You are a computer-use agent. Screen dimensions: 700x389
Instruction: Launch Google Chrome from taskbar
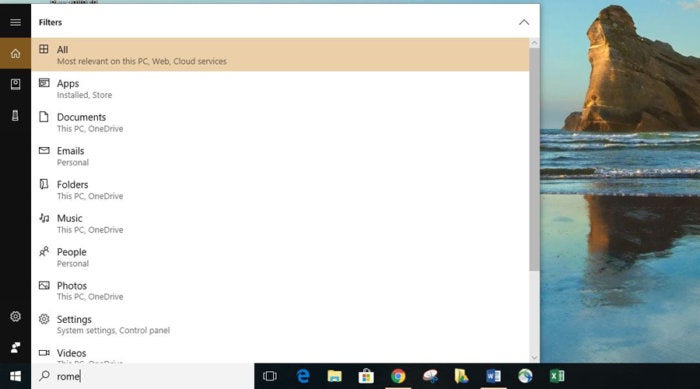click(x=398, y=376)
